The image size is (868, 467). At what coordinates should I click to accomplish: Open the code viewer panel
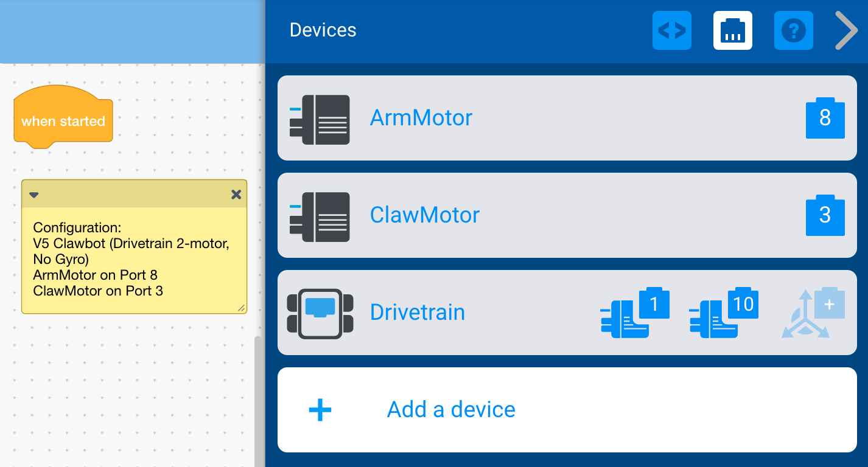click(671, 30)
